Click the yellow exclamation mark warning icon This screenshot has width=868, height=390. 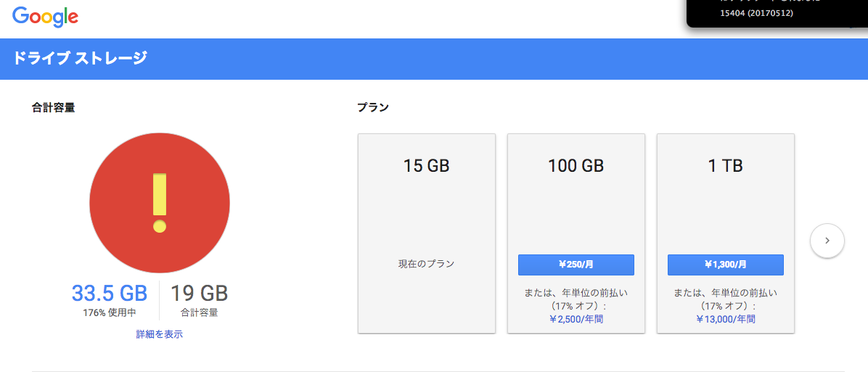pyautogui.click(x=160, y=202)
